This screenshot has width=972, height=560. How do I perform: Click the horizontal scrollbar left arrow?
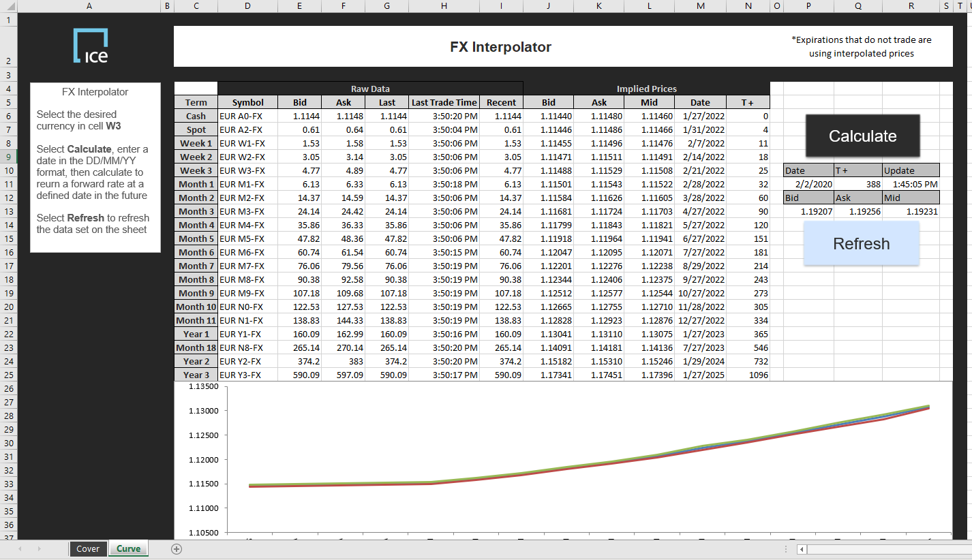click(801, 549)
